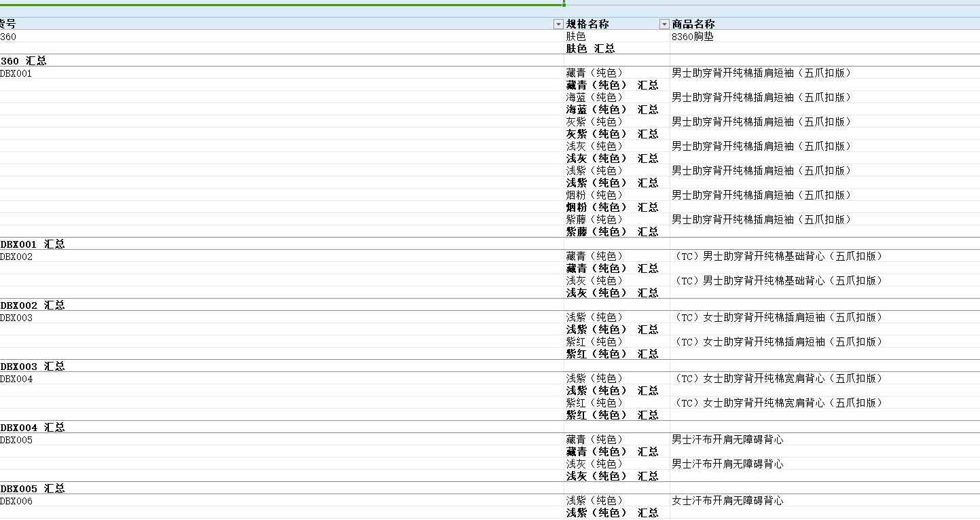Click the product name in the 海蓝（纯色） row

click(761, 98)
